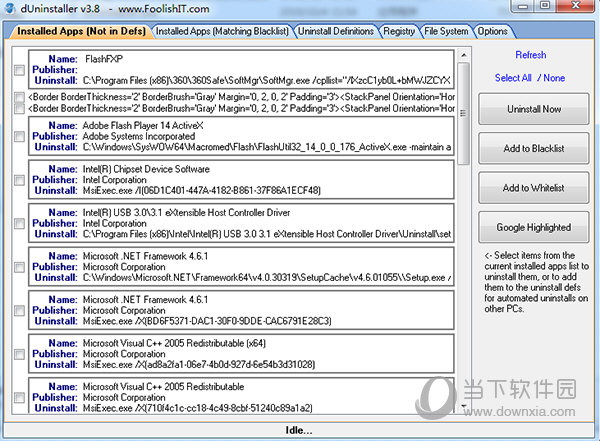The width and height of the screenshot is (600, 441).
Task: Click the scroll down arrow of the app list
Action: pyautogui.click(x=463, y=406)
